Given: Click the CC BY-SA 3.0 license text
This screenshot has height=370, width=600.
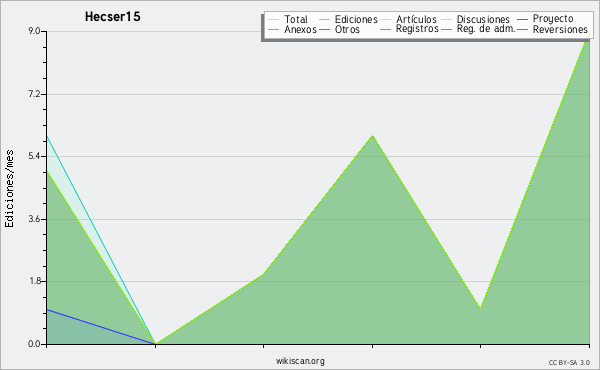Looking at the screenshot, I should (569, 363).
